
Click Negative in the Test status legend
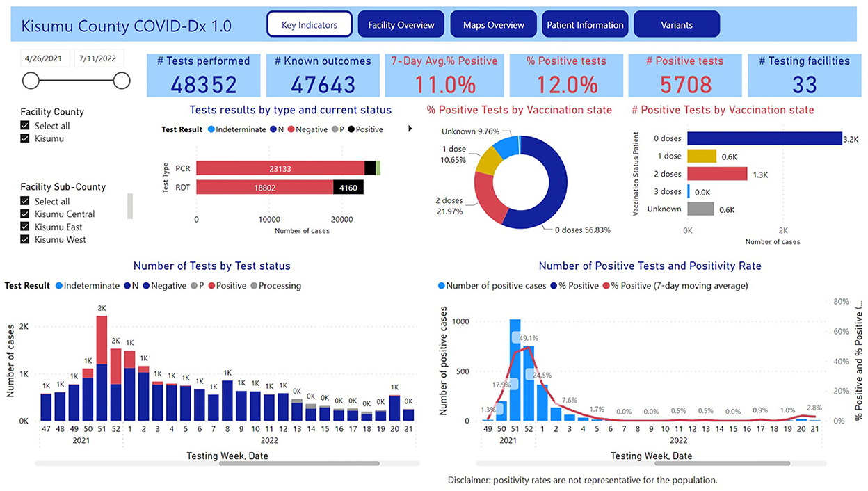pyautogui.click(x=163, y=285)
